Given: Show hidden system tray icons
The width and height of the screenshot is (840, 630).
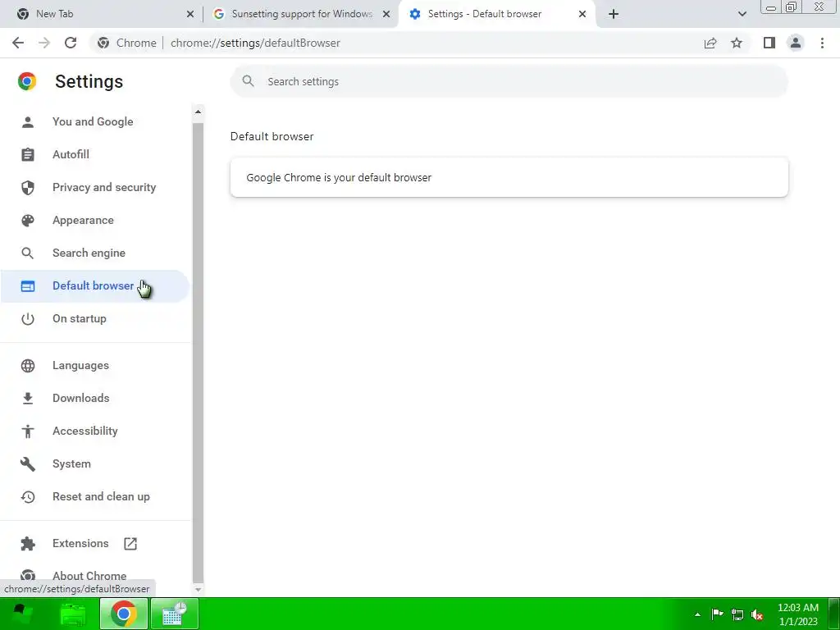Looking at the screenshot, I should coord(697,614).
